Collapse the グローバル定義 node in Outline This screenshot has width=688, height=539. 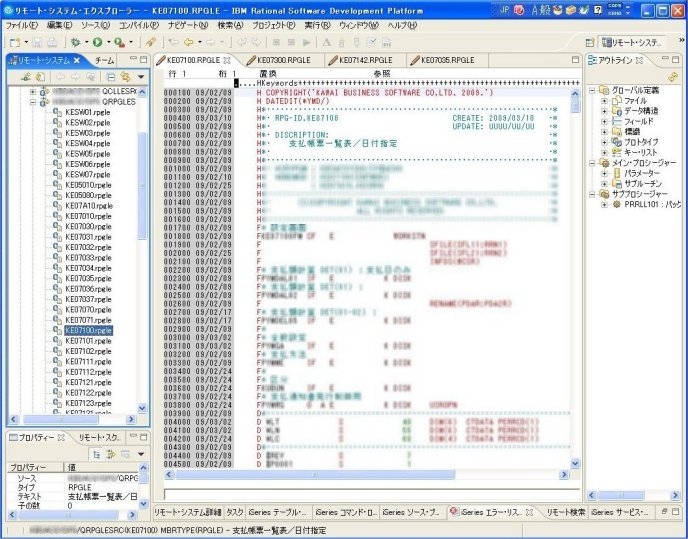pyautogui.click(x=592, y=90)
